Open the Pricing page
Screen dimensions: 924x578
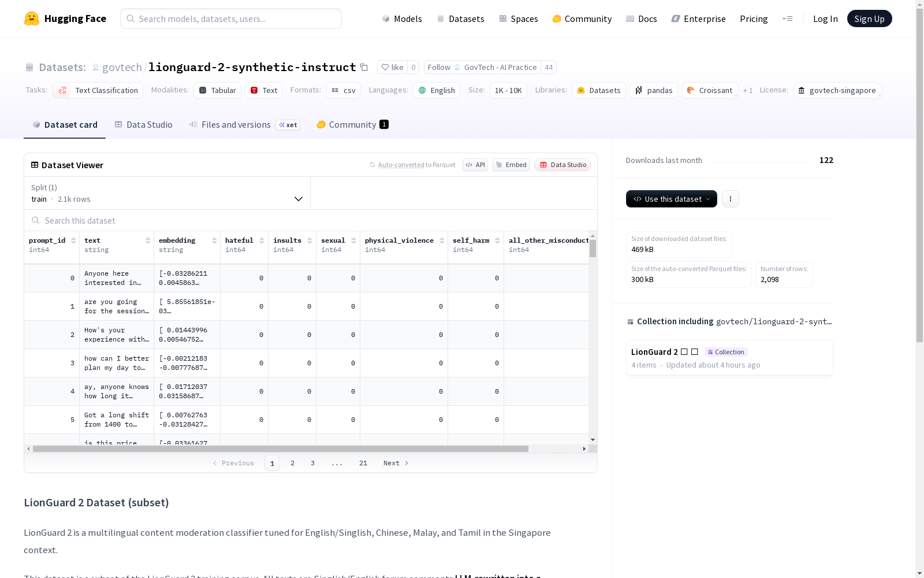pos(754,18)
